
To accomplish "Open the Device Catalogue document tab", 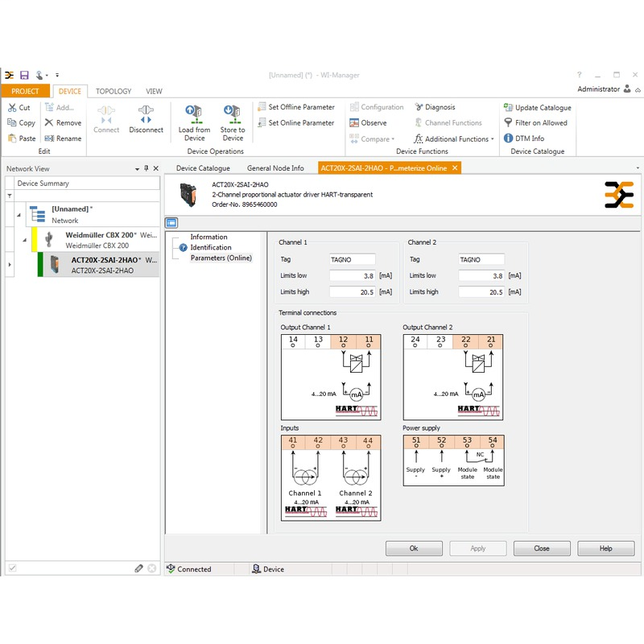I will coord(203,168).
